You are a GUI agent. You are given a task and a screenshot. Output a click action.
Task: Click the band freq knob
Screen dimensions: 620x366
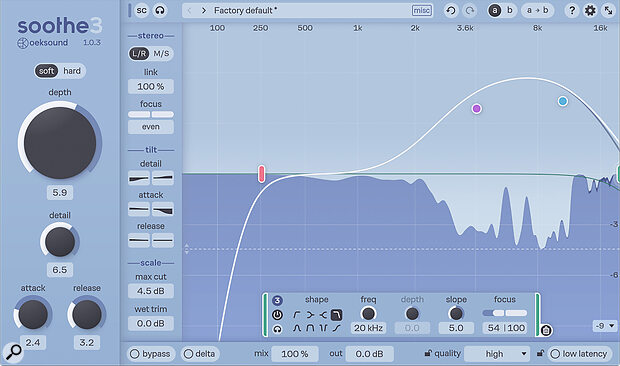click(368, 314)
